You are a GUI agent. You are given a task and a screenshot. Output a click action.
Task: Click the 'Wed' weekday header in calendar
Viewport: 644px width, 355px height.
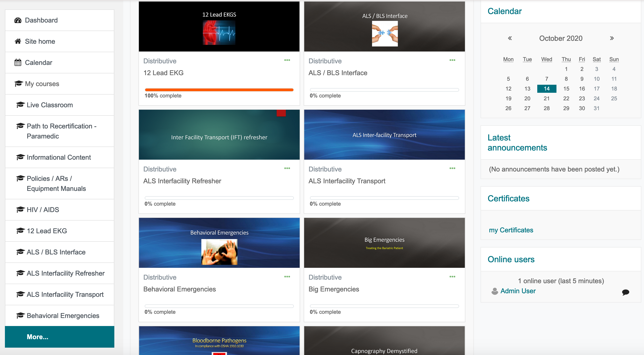pos(546,59)
